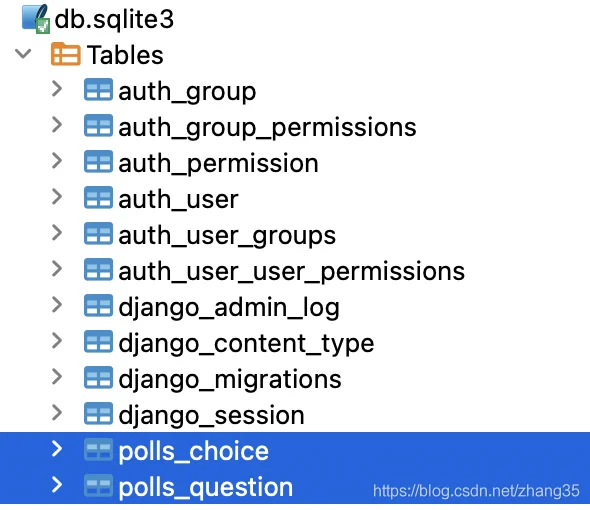Collapse the Tables folder node

point(23,54)
